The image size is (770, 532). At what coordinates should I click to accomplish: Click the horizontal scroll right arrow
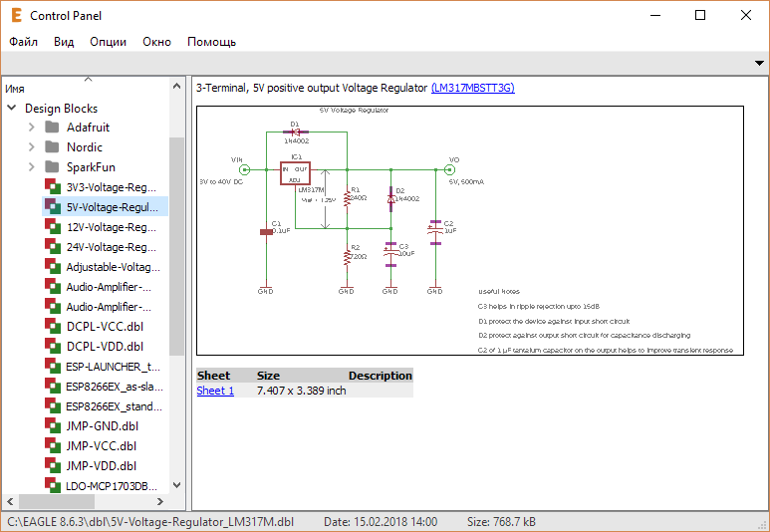tap(160, 501)
